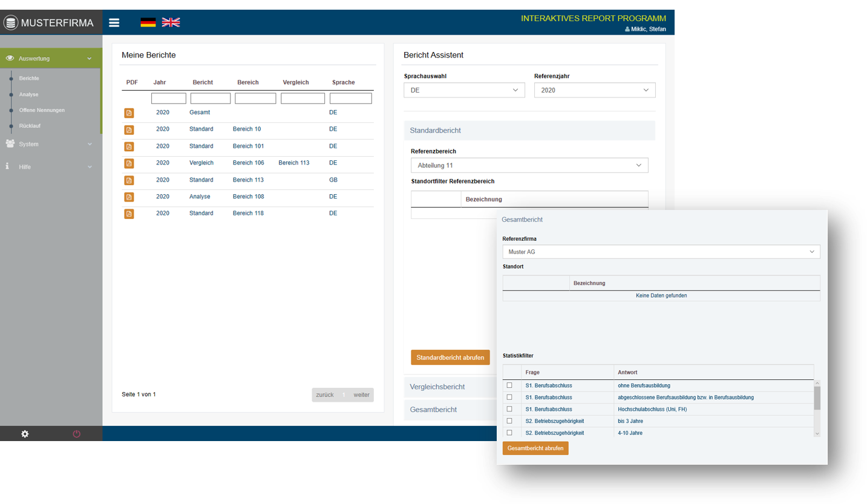
Task: Focus the Jahr filter input field
Action: 169,99
